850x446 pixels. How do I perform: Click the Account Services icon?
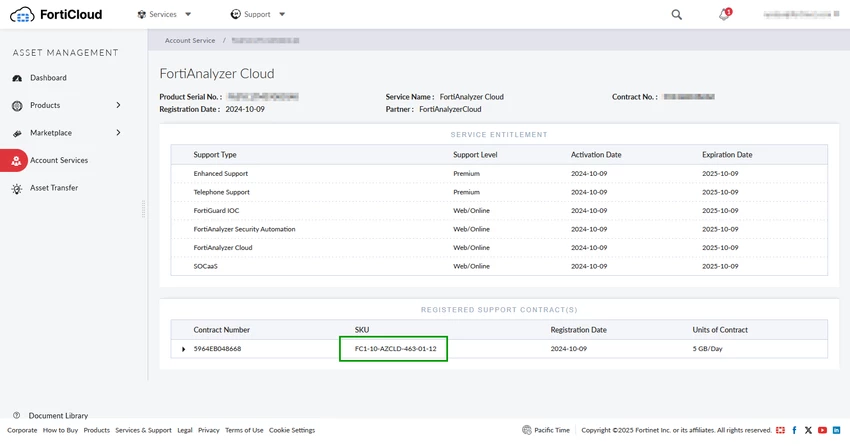(16, 160)
